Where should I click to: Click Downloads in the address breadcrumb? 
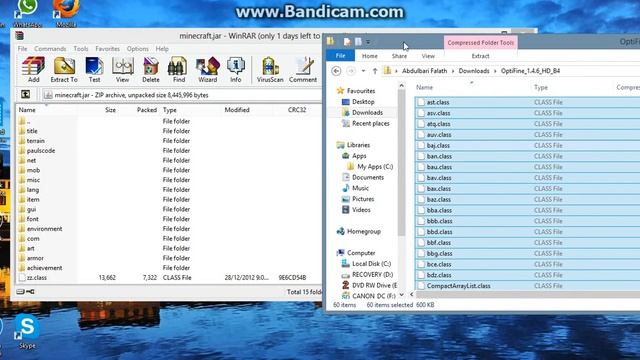pos(473,71)
